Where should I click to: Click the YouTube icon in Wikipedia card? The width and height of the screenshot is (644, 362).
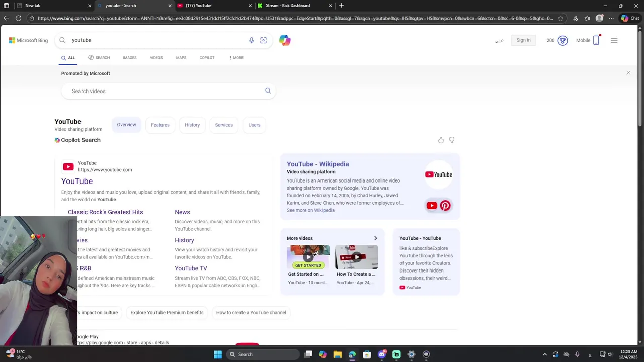[432, 205]
